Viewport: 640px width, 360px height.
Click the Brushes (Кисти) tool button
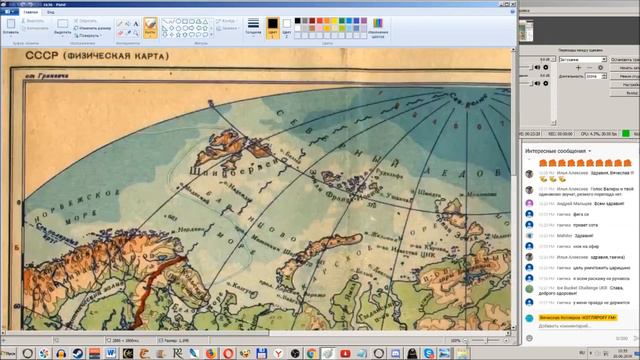coord(150,27)
